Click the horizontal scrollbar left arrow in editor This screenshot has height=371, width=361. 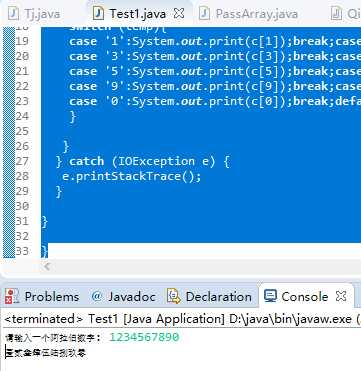[x=47, y=266]
